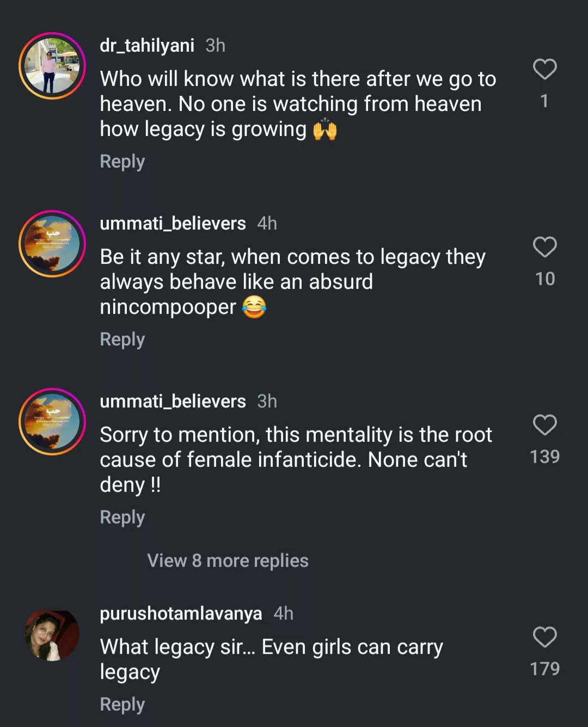Image resolution: width=588 pixels, height=727 pixels.
Task: Reply to the 'absurd nincompooper' comment
Action: tap(122, 340)
